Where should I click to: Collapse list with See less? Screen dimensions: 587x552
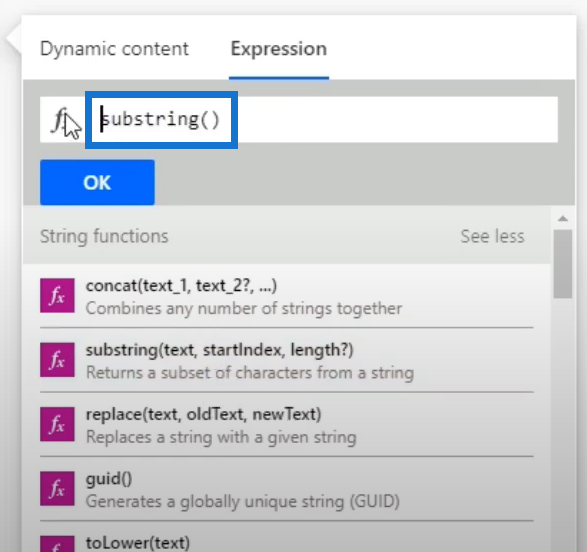tap(492, 237)
